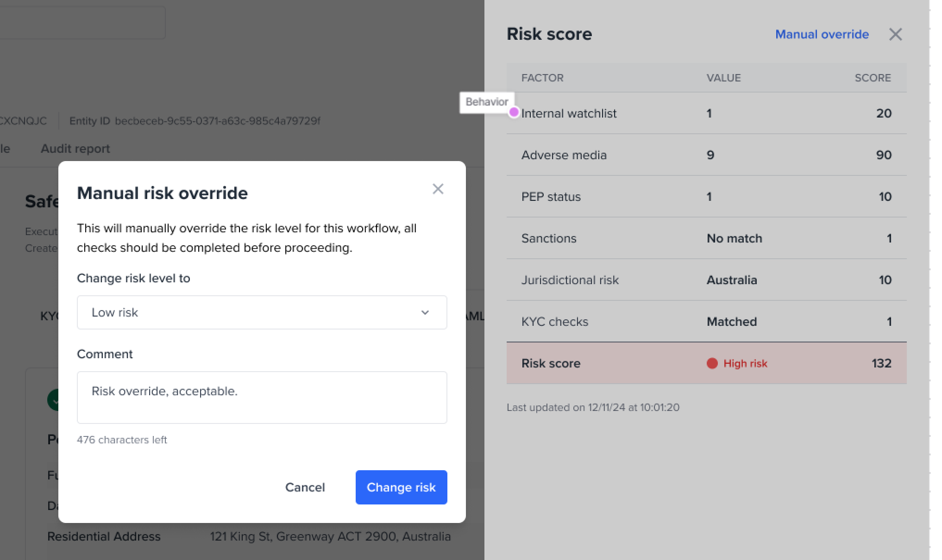Focus the Comment text area
The image size is (942, 560).
262,397
